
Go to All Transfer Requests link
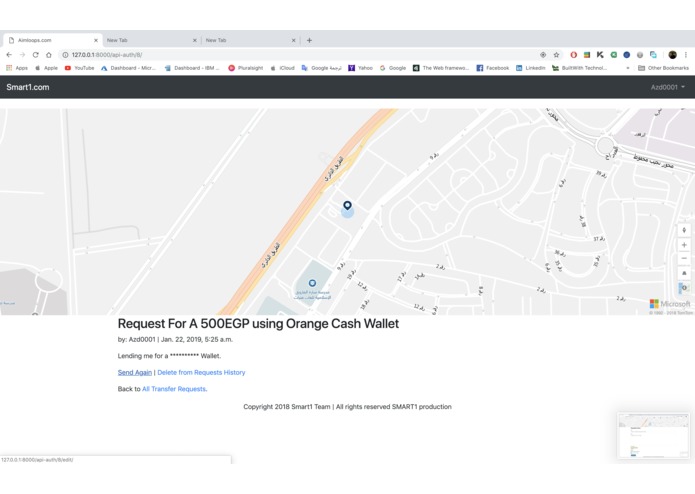click(174, 389)
